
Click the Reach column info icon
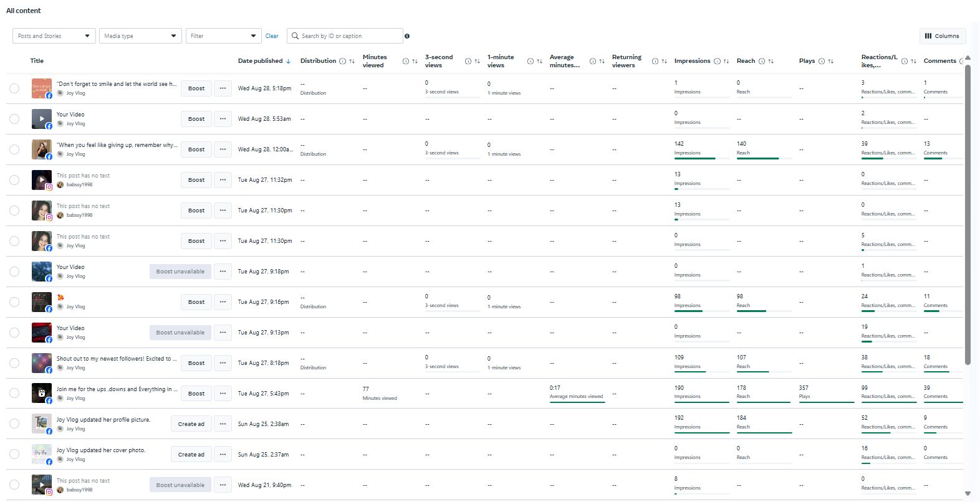(x=762, y=61)
